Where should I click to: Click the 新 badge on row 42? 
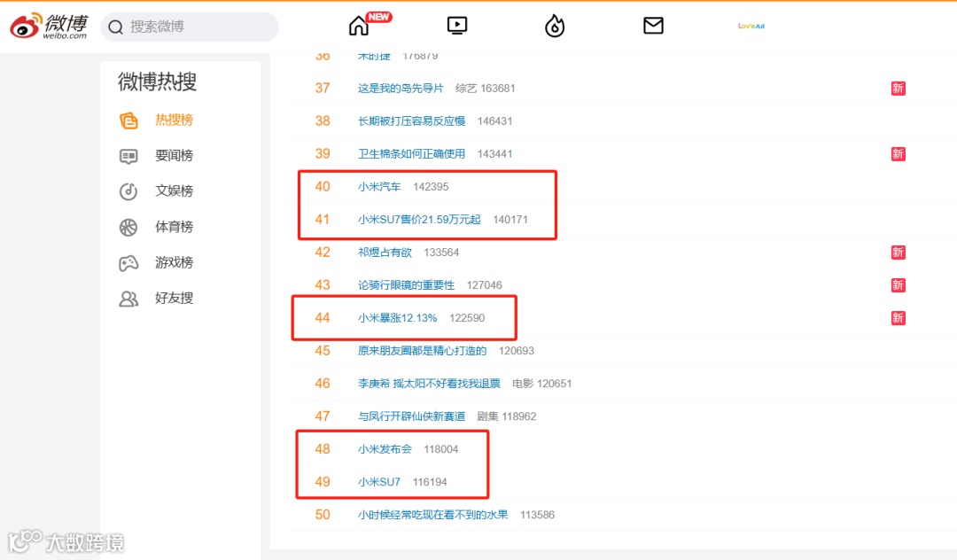(x=898, y=253)
